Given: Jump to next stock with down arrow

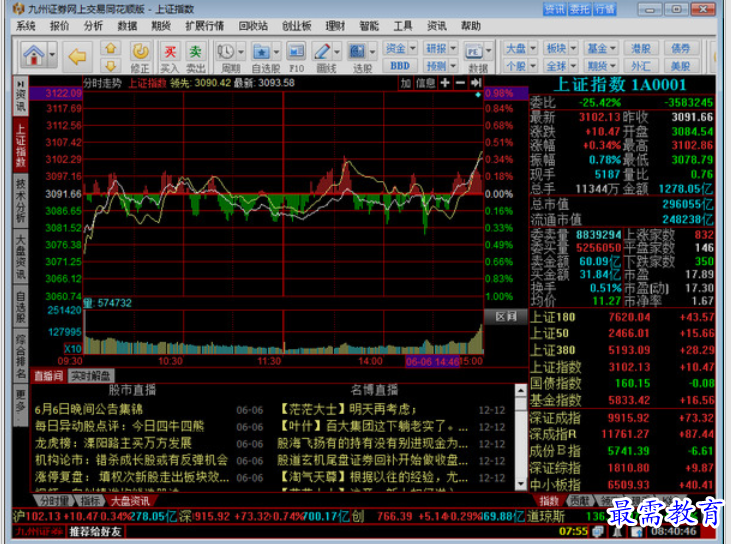Looking at the screenshot, I should [110, 65].
